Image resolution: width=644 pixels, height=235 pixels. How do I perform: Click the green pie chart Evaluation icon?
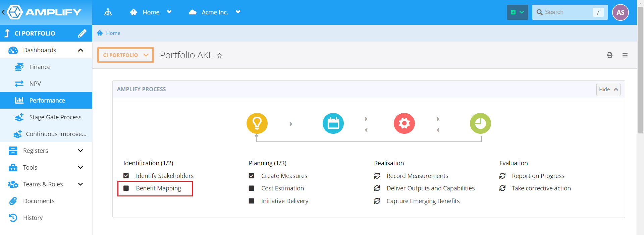tap(480, 123)
